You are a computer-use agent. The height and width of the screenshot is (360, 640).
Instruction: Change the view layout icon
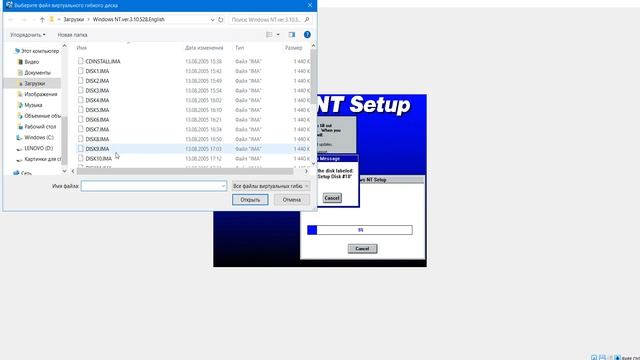(269, 35)
